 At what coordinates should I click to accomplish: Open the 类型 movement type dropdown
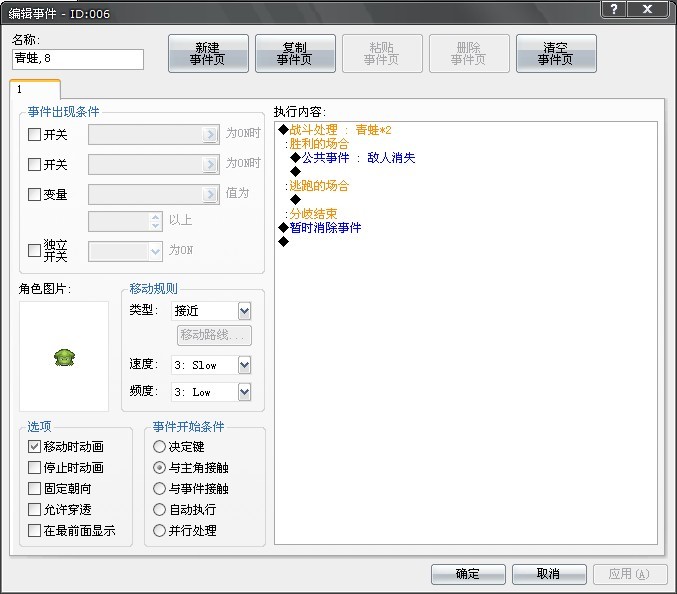244,311
